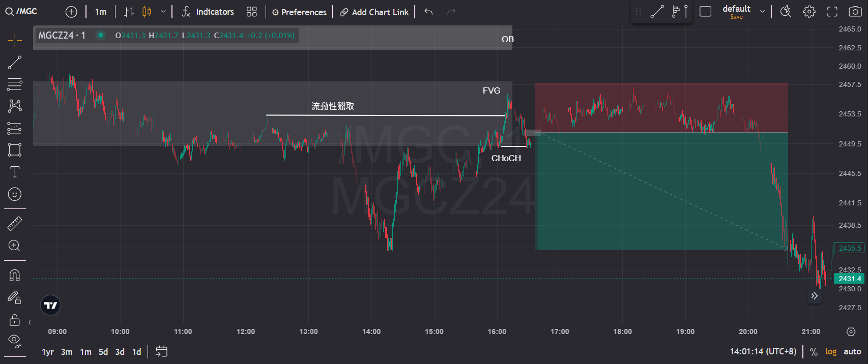Open chart settings gear icon
Screen dimensions: 868x364
809,12
